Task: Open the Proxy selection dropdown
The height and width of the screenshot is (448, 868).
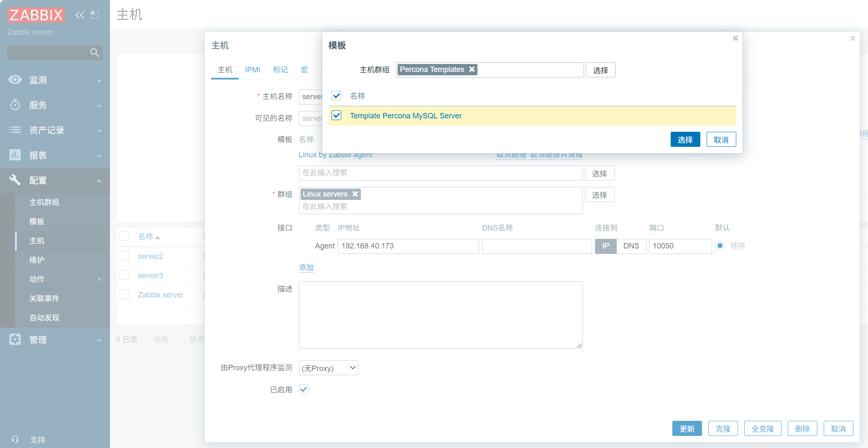Action: click(x=329, y=368)
